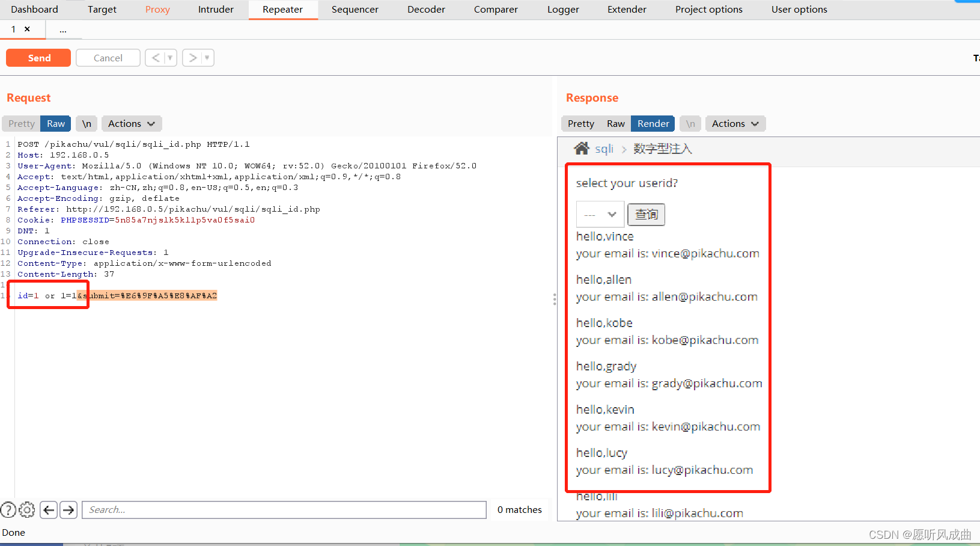Open User options tab
Screen dimensions: 980x546
click(x=799, y=10)
